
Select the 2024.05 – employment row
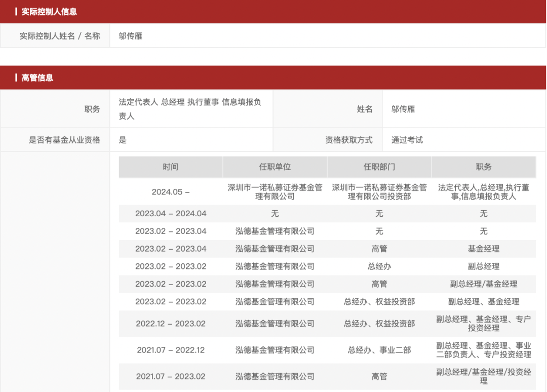[x=170, y=192]
